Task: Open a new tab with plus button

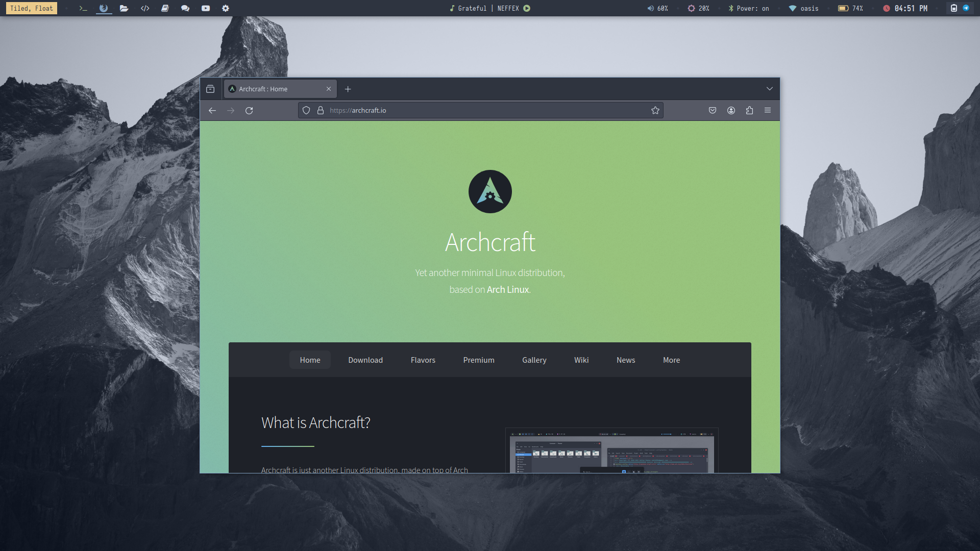Action: 348,89
